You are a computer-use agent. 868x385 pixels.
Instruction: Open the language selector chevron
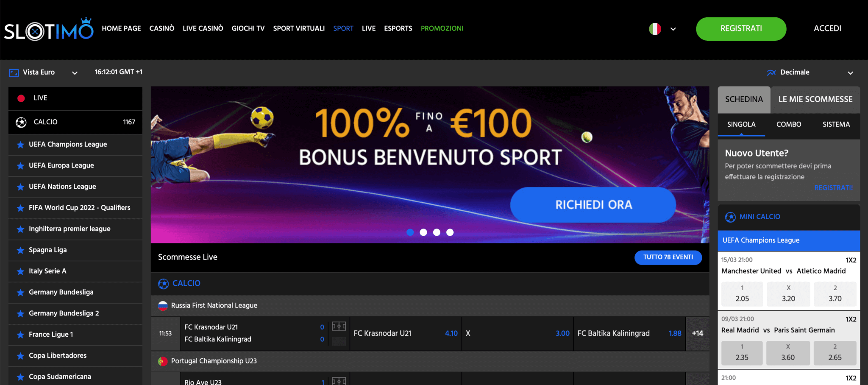click(673, 29)
